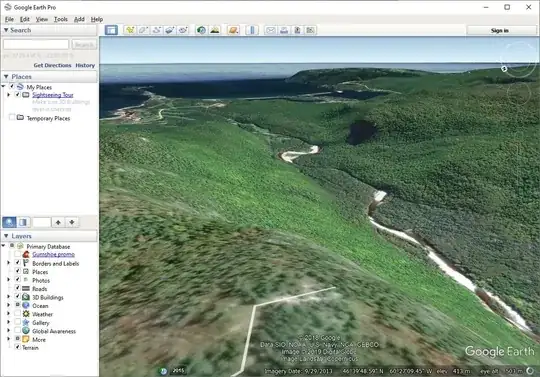Open the Edit menu
The image size is (540, 377).
tap(24, 19)
